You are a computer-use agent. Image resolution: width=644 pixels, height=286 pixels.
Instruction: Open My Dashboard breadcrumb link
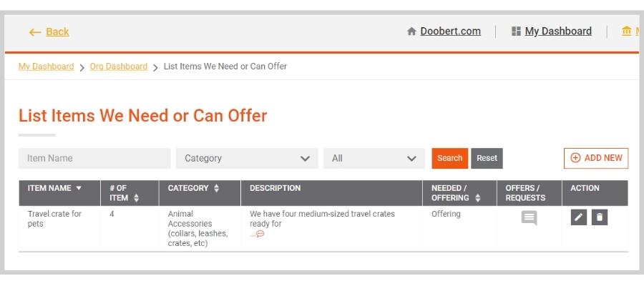click(x=47, y=66)
